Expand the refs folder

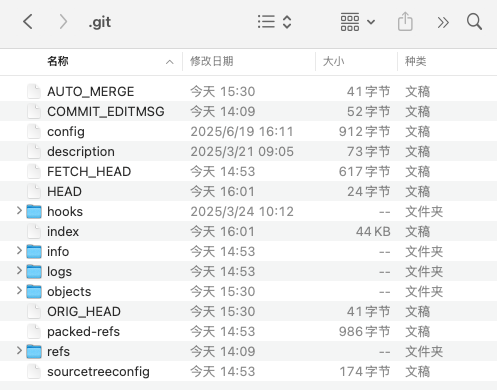click(19, 351)
